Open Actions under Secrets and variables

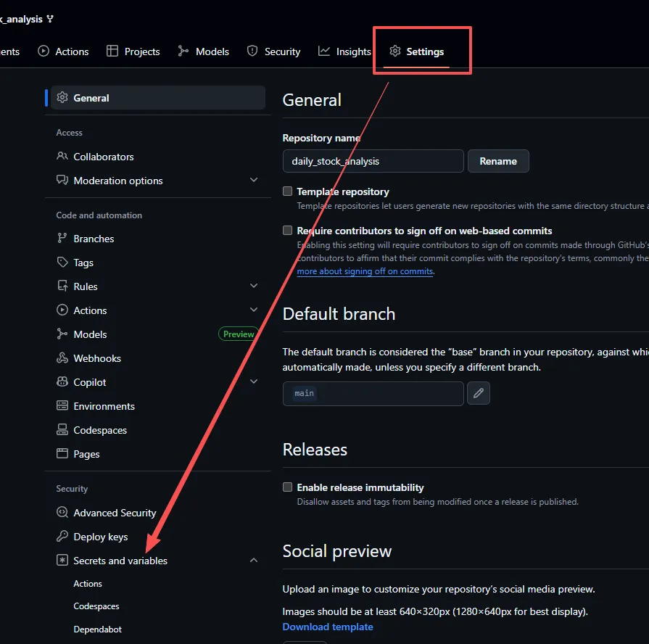[87, 584]
